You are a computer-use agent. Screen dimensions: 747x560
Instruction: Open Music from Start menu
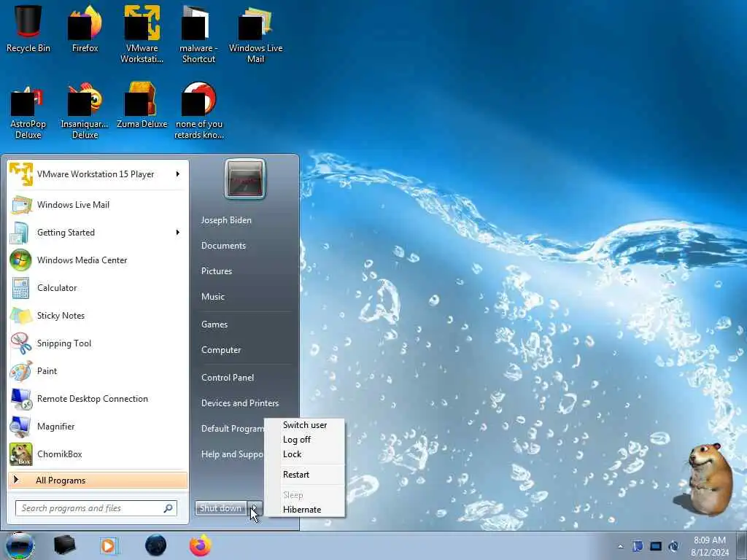[212, 297]
